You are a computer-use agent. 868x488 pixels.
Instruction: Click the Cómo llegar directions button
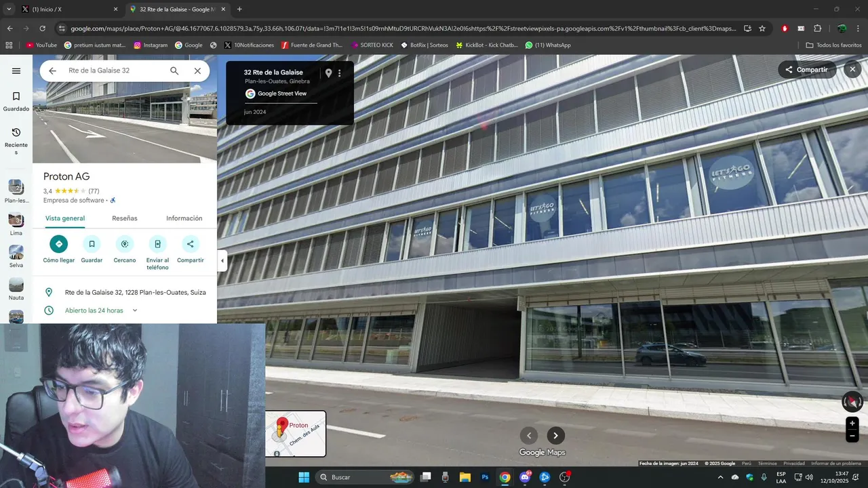(x=59, y=250)
